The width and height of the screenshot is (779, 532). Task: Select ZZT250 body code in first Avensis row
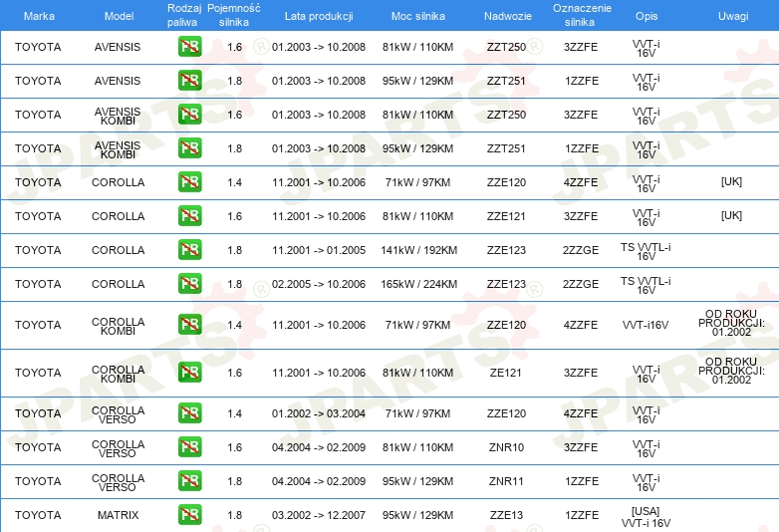click(x=506, y=47)
